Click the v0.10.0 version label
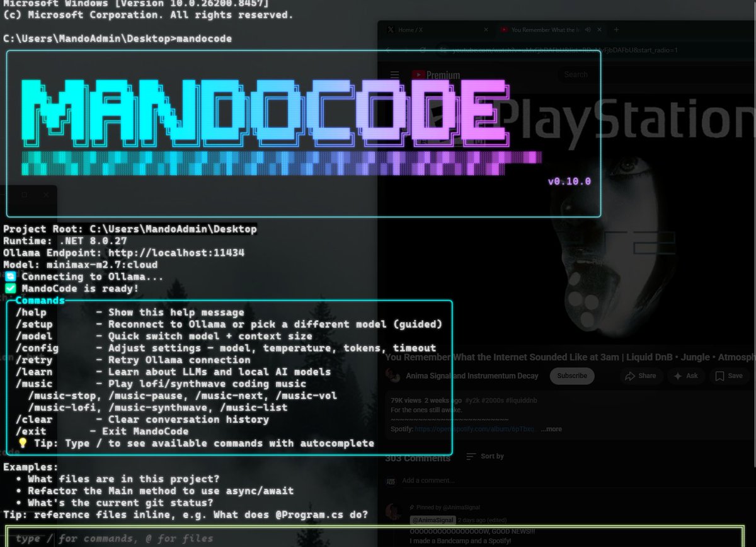This screenshot has height=547, width=756. tap(570, 181)
